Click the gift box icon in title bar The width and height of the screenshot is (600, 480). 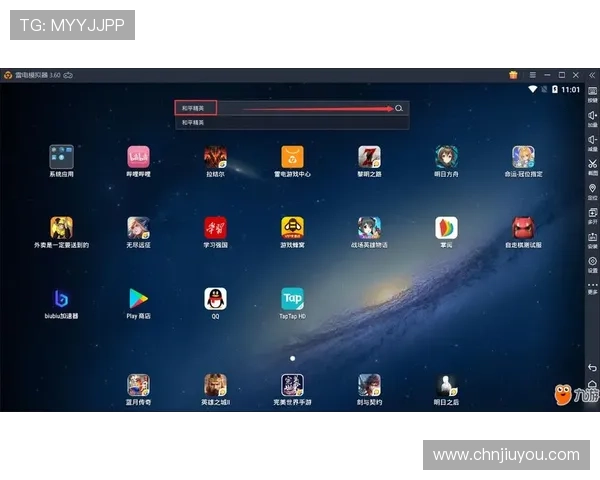pos(513,75)
